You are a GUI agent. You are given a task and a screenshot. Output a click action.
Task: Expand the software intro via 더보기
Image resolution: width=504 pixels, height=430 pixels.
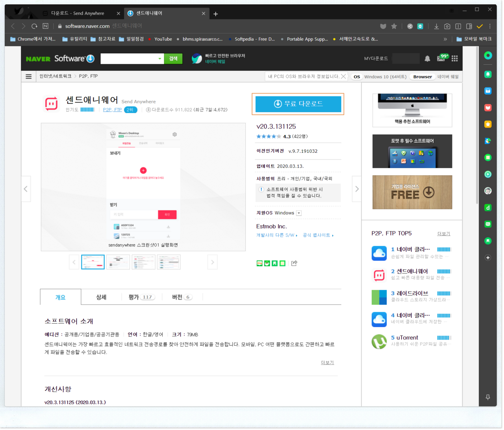point(327,363)
